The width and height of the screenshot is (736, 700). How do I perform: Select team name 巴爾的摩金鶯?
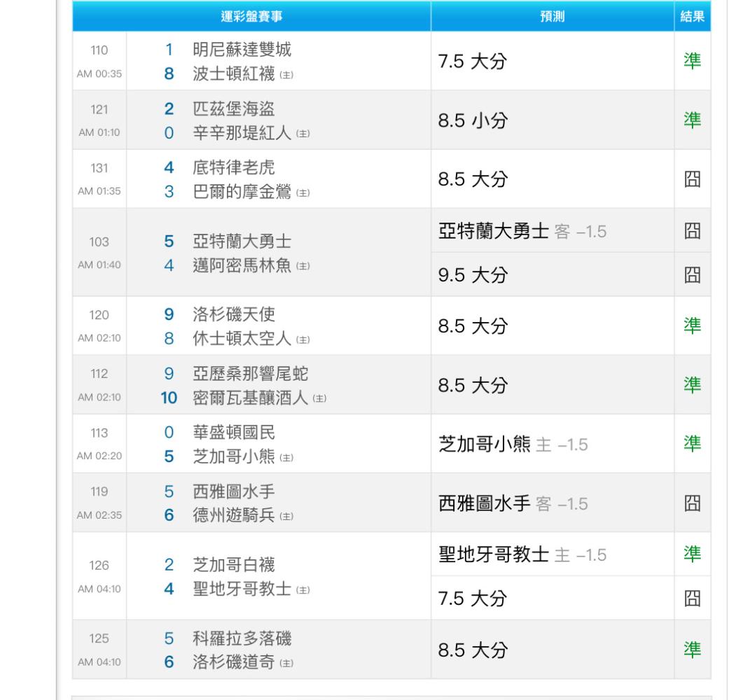(242, 192)
